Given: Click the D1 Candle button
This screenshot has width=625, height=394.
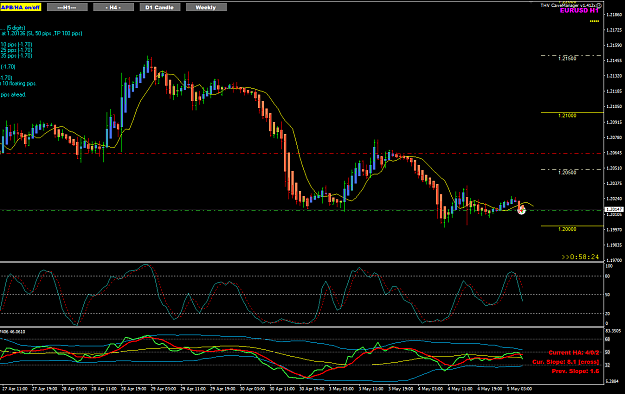Looking at the screenshot, I should click(159, 7).
